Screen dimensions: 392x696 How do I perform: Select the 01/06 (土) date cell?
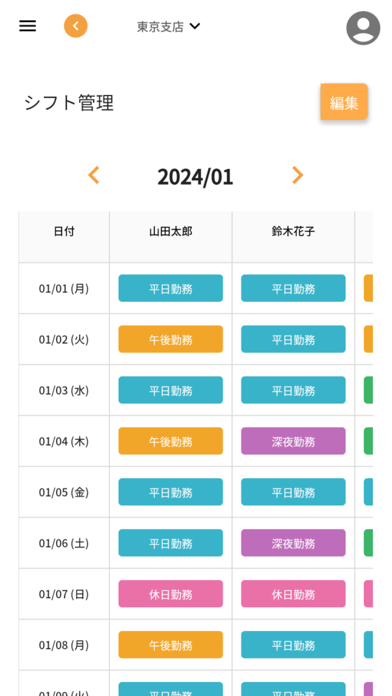[64, 543]
